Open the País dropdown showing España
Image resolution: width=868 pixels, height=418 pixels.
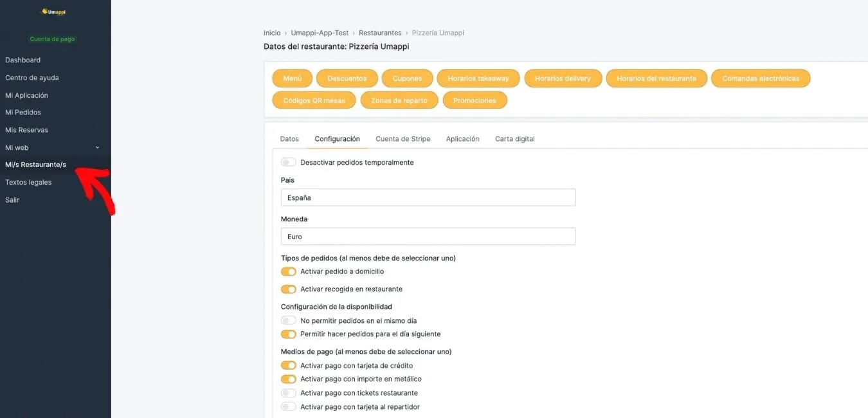(x=428, y=197)
